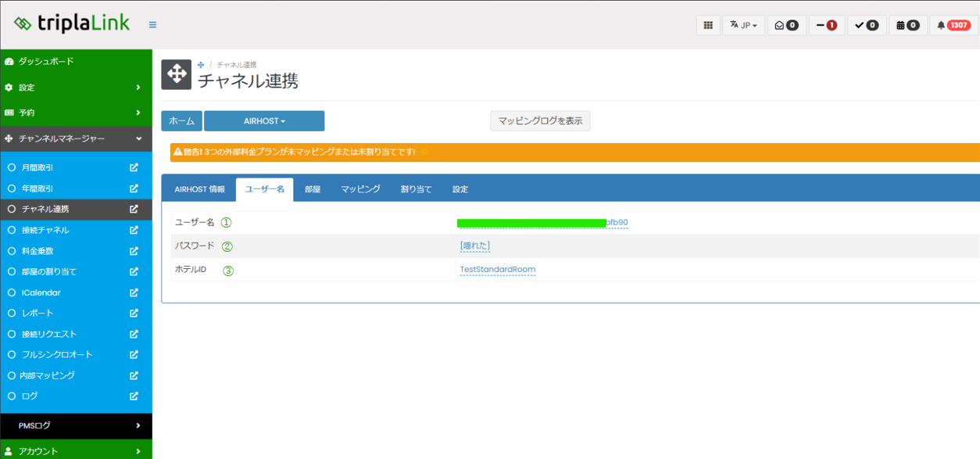Toggle the sidebar with the hamburger icon

tap(152, 25)
